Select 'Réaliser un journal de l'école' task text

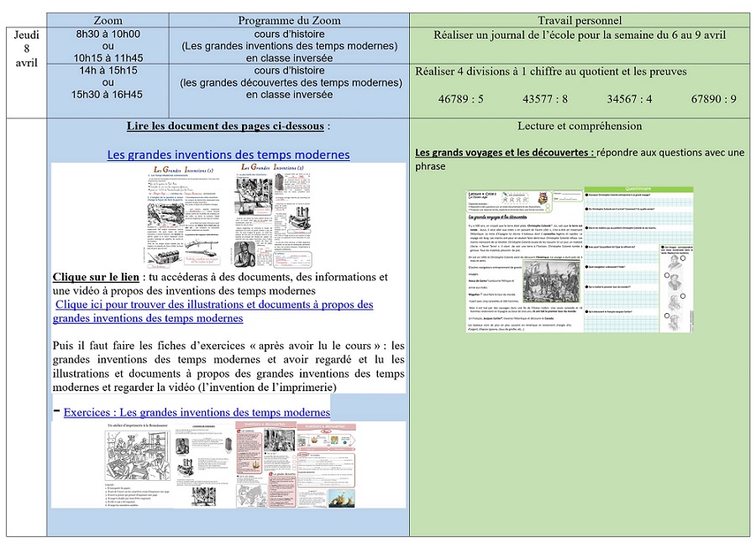(x=580, y=34)
